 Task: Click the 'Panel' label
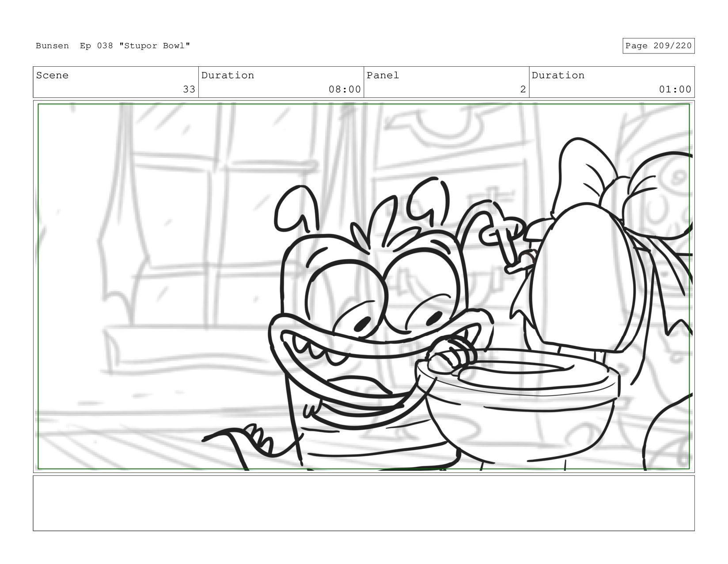[x=383, y=76]
